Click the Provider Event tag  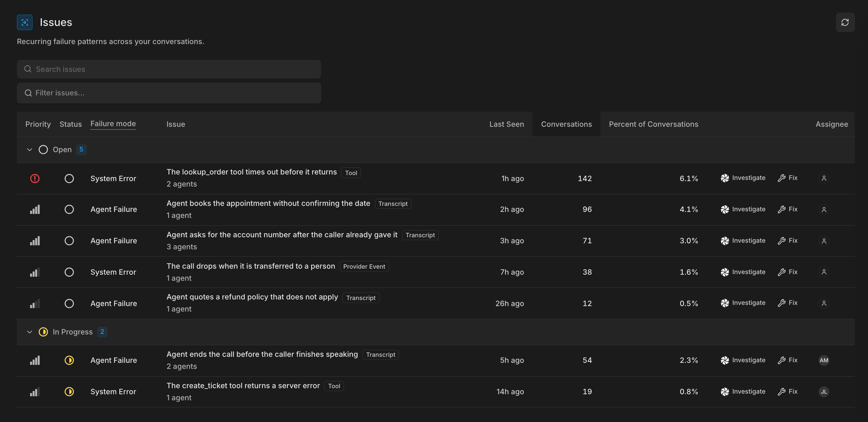[364, 266]
